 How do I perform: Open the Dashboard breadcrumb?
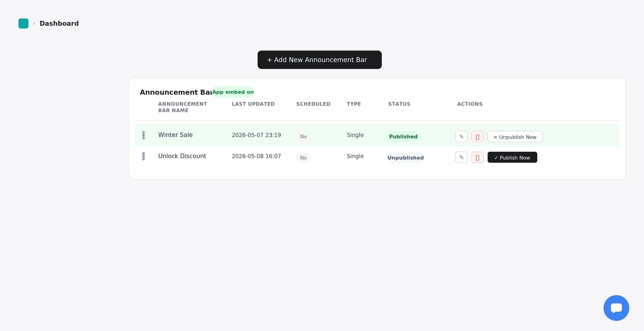pyautogui.click(x=59, y=23)
